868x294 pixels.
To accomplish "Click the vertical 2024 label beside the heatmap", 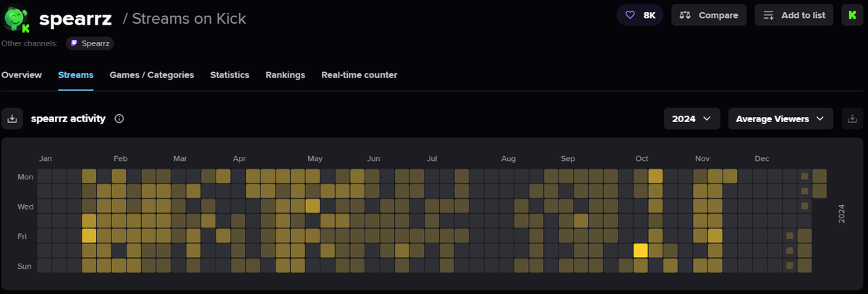I will click(x=841, y=213).
